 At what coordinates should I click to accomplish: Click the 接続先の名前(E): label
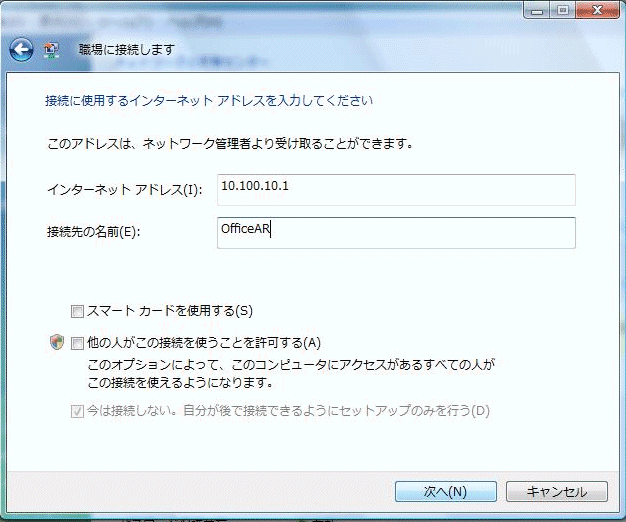click(x=93, y=231)
